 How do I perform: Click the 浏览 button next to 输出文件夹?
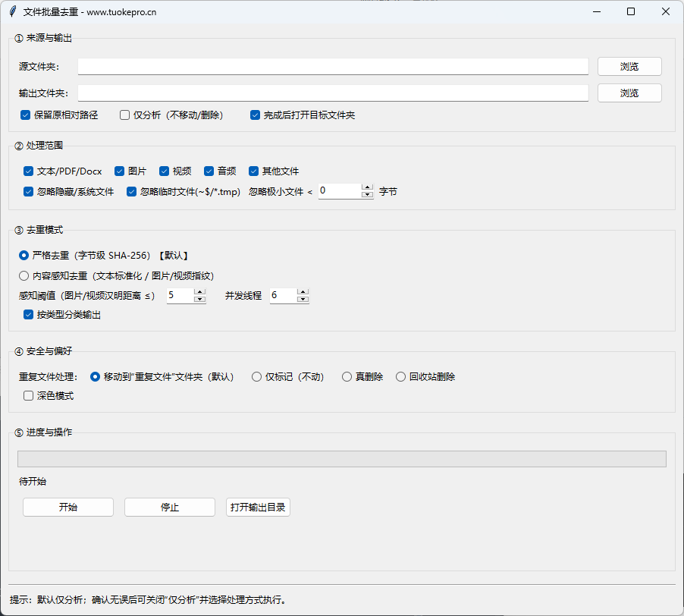pyautogui.click(x=629, y=93)
